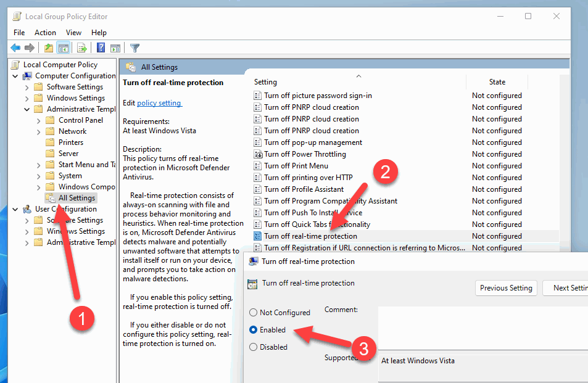Open the Action menu
Screen dimensions: 588x383
click(46, 33)
